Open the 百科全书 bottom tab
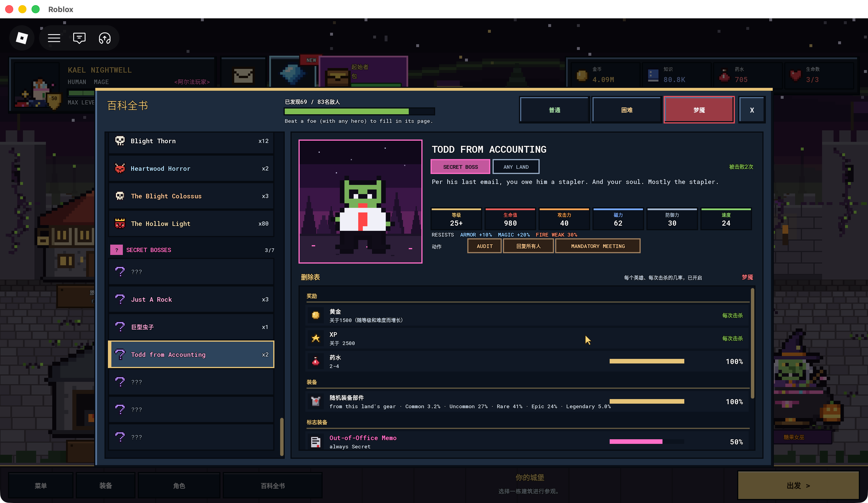This screenshot has width=868, height=503. tap(272, 485)
